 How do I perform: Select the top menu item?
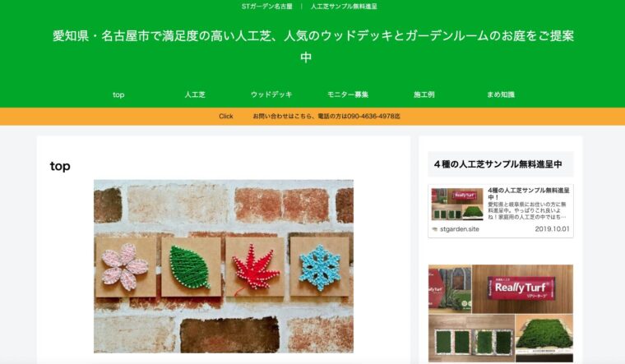[x=118, y=94]
